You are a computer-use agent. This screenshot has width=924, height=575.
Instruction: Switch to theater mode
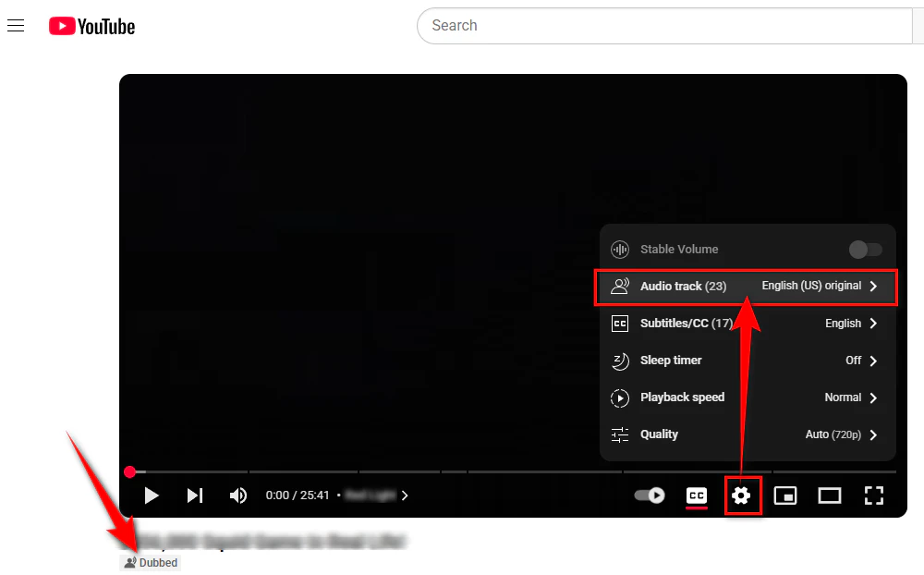point(830,495)
